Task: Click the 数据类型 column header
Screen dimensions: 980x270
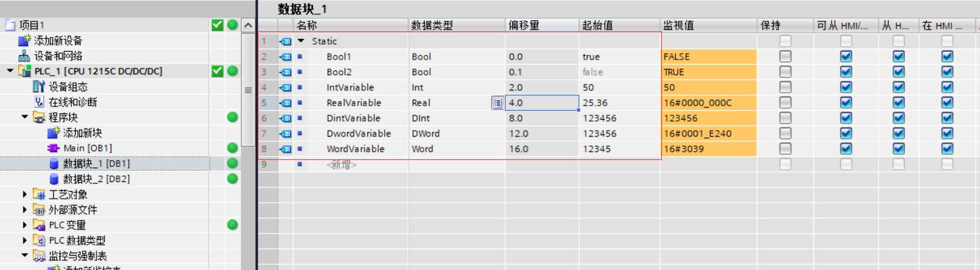Action: (x=432, y=25)
